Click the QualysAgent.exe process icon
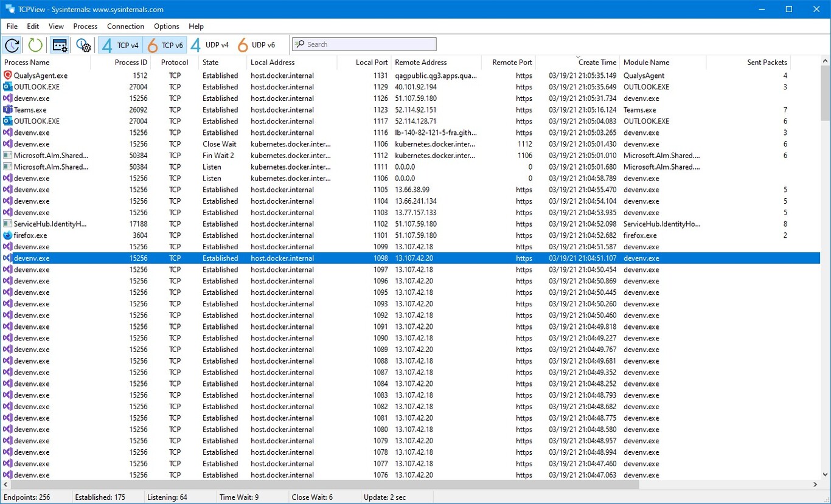The width and height of the screenshot is (831, 504). pyautogui.click(x=7, y=75)
